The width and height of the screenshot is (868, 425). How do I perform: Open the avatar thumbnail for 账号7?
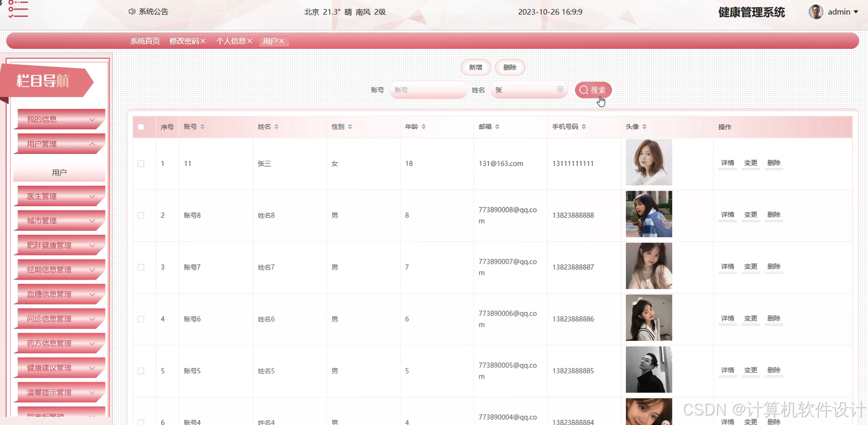pos(649,266)
